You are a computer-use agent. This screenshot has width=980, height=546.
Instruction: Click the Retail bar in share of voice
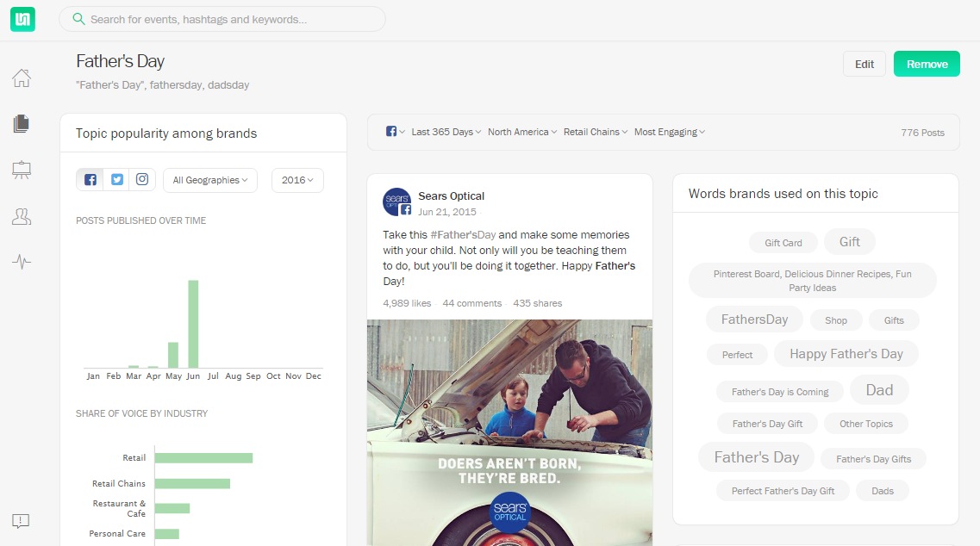(203, 458)
